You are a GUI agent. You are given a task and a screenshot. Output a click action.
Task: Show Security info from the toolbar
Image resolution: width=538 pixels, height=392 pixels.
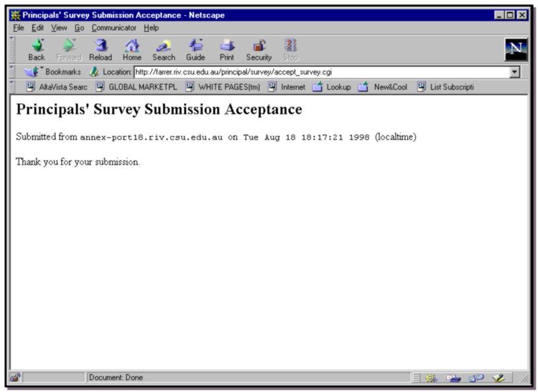(259, 50)
